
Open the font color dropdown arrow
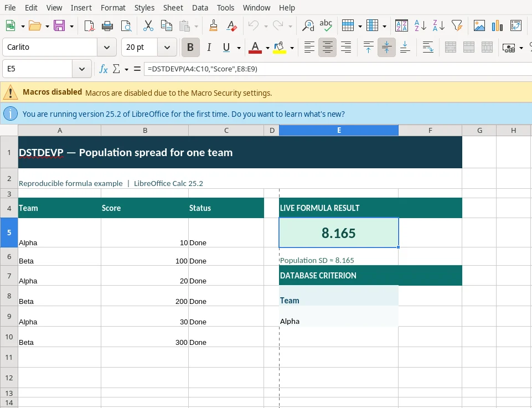[x=267, y=48]
